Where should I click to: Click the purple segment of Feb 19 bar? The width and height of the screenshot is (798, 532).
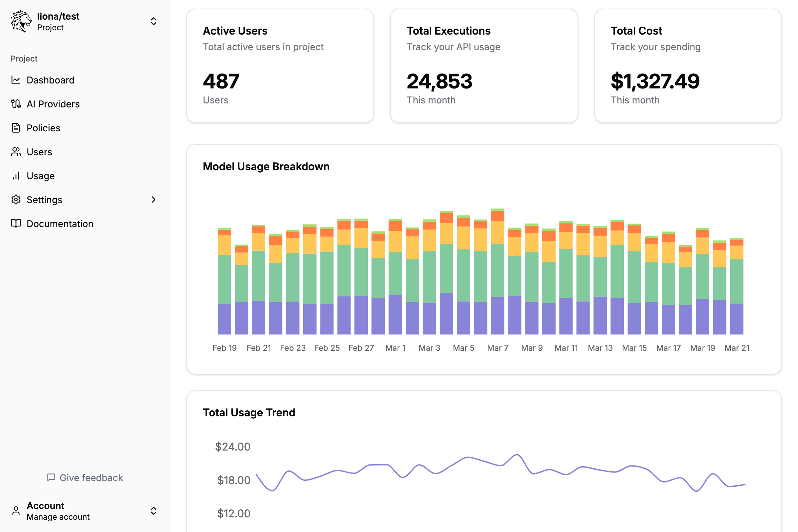[x=224, y=319]
